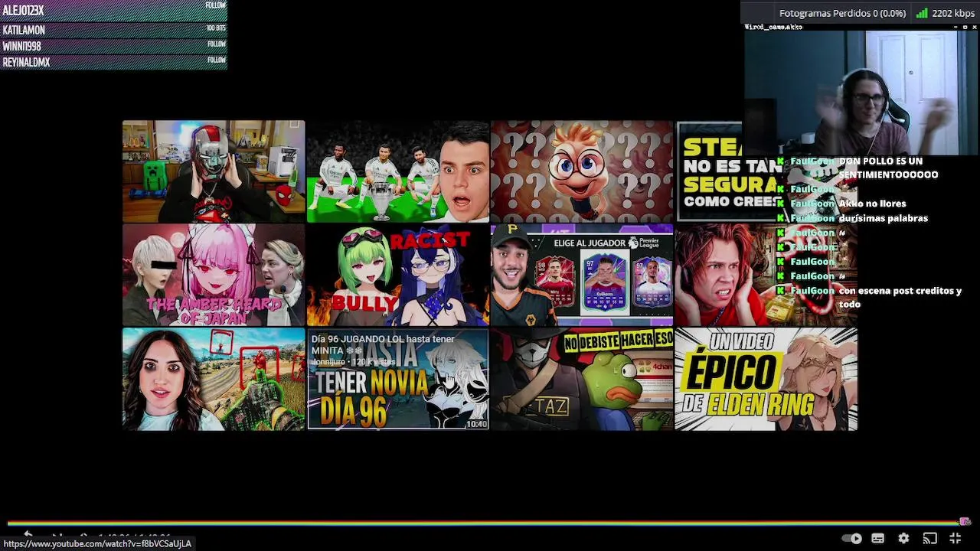Viewport: 980px width, 551px height.
Task: Click the 'Wired_game.akko' webcam window title
Action: (x=773, y=27)
